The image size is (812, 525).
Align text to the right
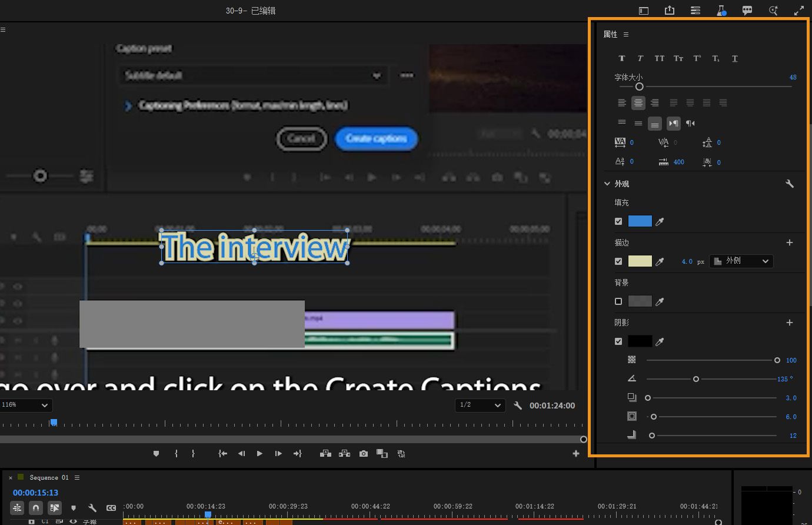(655, 103)
